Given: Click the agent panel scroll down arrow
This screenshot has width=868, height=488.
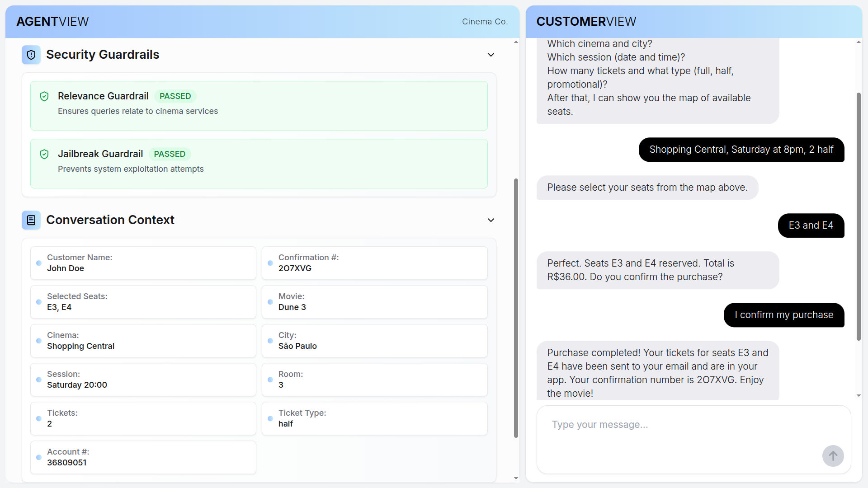Looking at the screenshot, I should coord(516,478).
